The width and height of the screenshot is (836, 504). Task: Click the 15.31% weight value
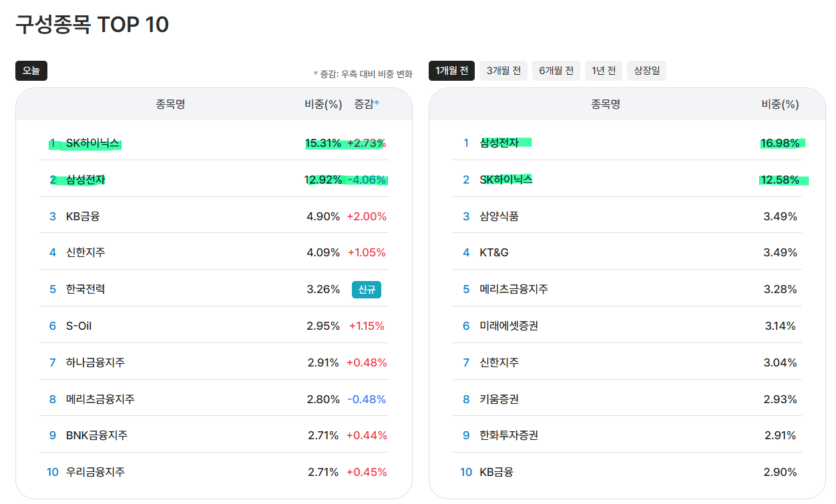pyautogui.click(x=323, y=143)
